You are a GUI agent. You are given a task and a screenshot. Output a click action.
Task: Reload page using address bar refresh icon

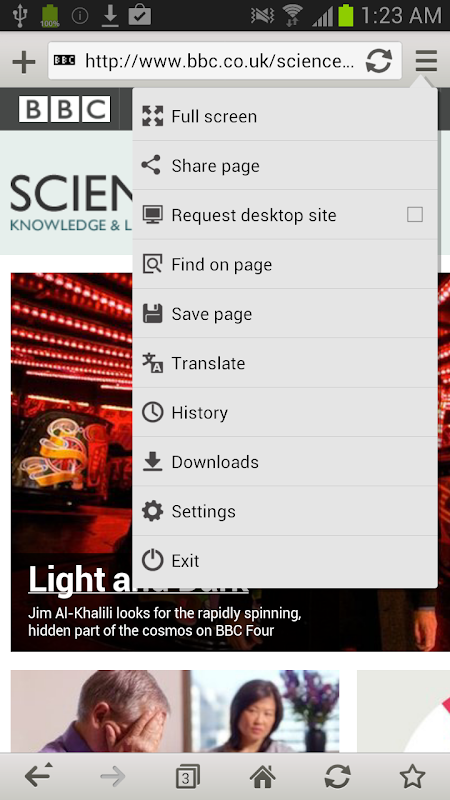[379, 61]
